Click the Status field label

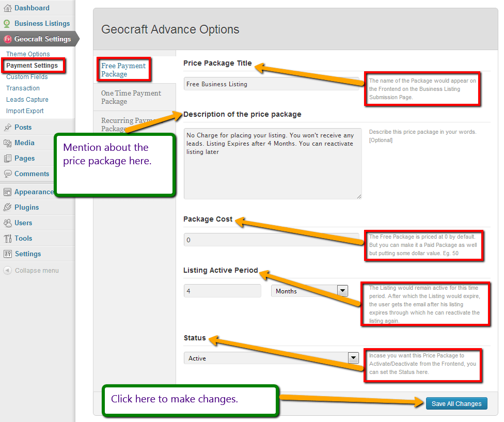[195, 338]
